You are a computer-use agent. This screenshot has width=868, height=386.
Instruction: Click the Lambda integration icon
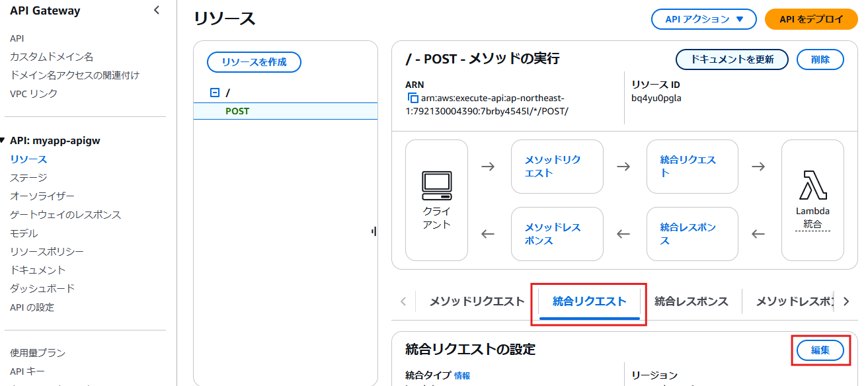coord(812,185)
